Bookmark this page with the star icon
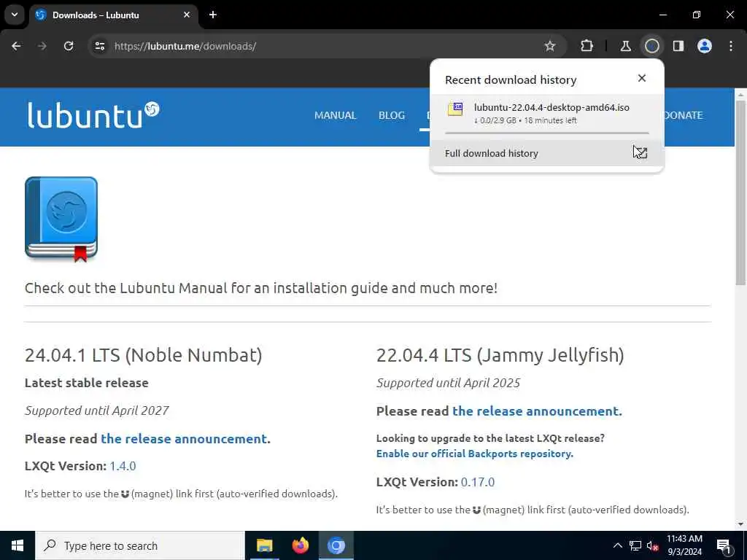The image size is (747, 560). pos(550,46)
